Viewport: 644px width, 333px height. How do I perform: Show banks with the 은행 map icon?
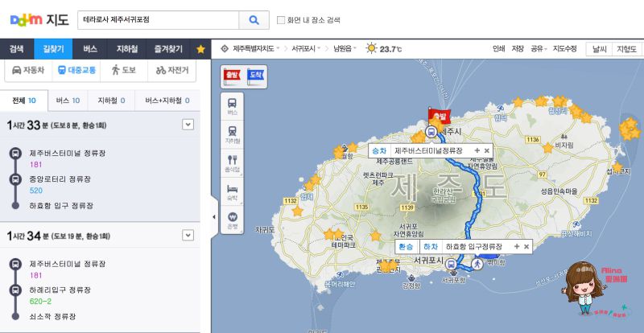232,220
